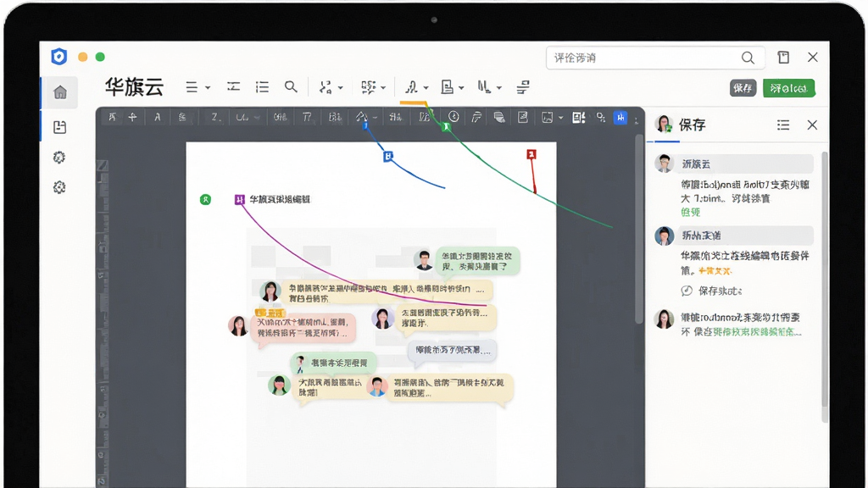This screenshot has height=488, width=868.
Task: Click the Z icon in dark toolbar
Action: 215,117
